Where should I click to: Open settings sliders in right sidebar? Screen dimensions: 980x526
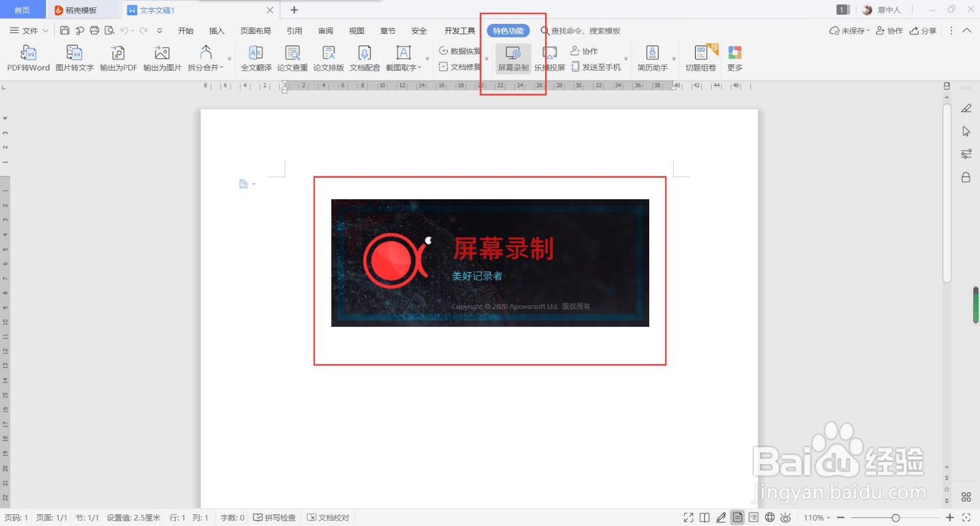coord(966,154)
